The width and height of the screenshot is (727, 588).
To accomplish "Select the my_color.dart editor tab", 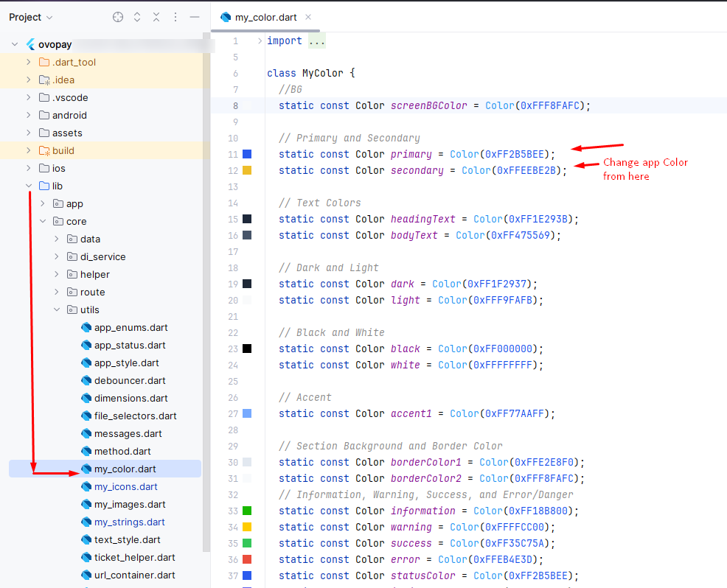I will [x=265, y=17].
